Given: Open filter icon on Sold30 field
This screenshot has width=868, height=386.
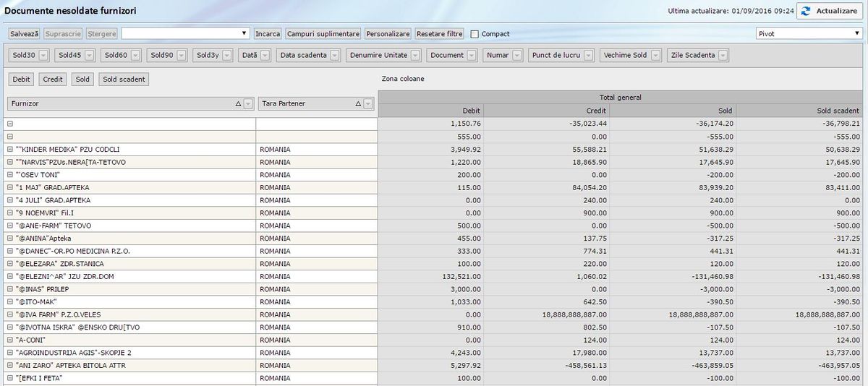Looking at the screenshot, I should pos(43,55).
